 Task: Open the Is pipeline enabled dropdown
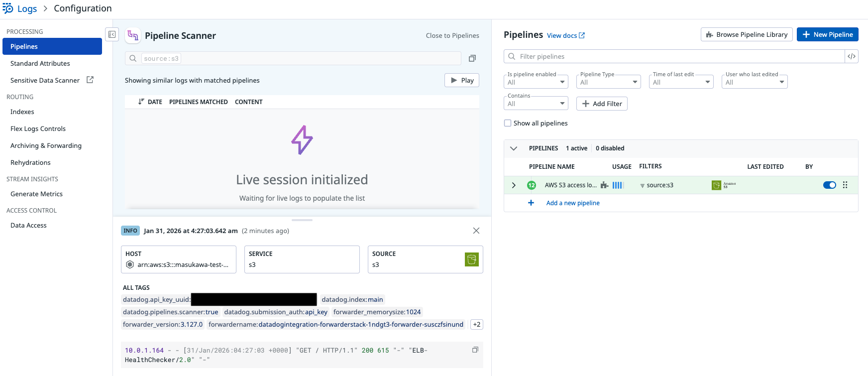[x=536, y=82]
